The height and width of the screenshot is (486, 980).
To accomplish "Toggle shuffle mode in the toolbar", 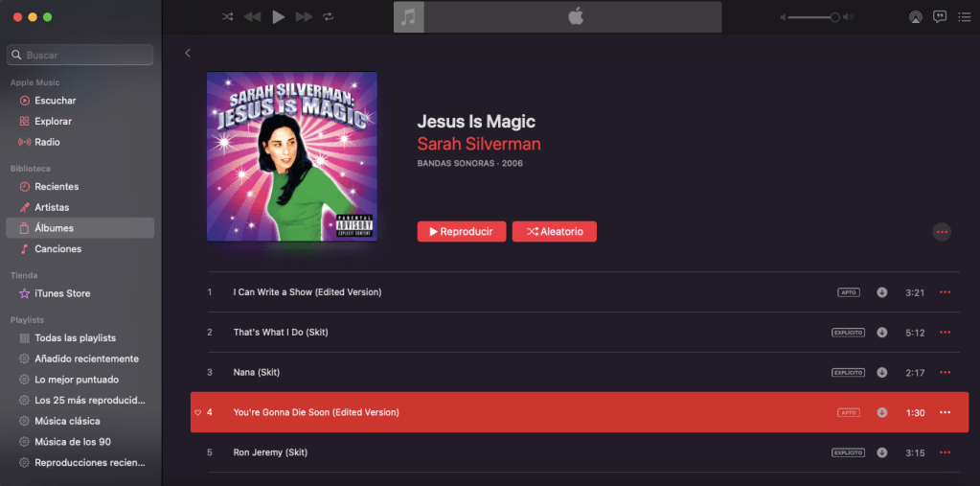I will (227, 17).
